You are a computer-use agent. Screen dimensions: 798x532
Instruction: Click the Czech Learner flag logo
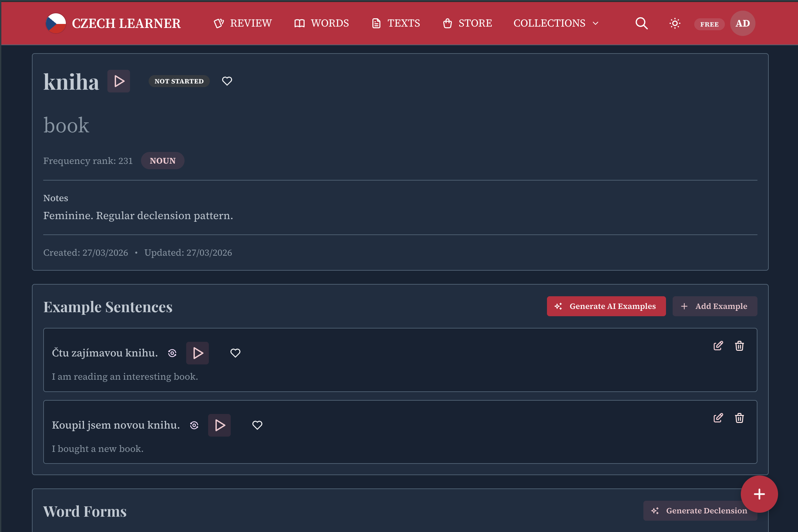(56, 23)
